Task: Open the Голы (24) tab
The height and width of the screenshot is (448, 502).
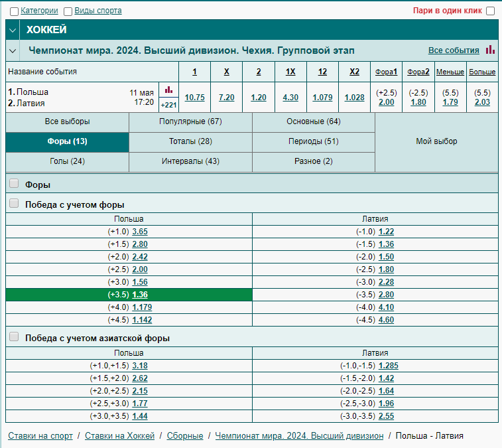Action: 67,161
